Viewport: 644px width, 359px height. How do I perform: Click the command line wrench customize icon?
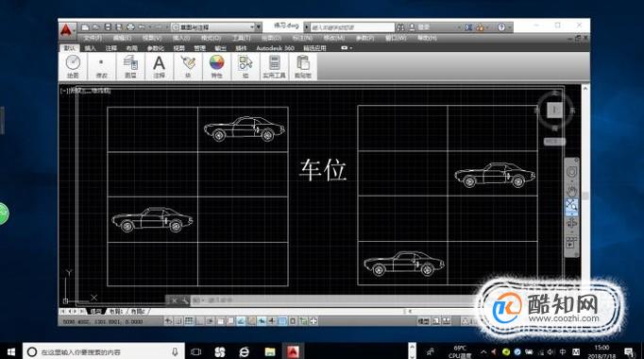point(184,300)
